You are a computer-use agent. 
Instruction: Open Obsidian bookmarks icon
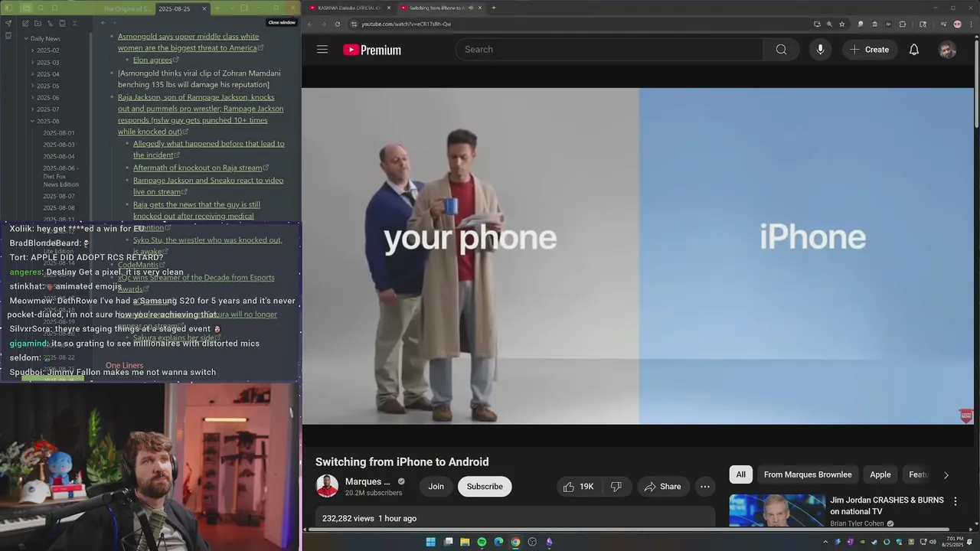tap(54, 8)
